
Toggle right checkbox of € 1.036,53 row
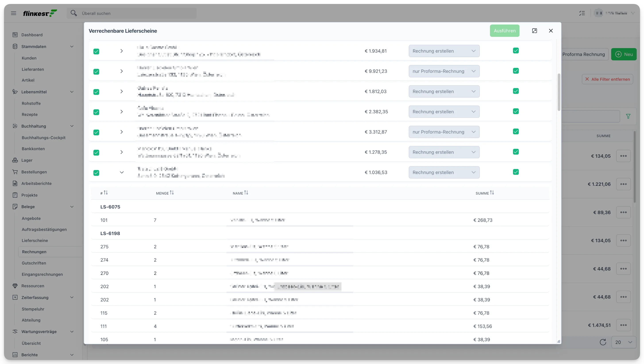tap(516, 172)
